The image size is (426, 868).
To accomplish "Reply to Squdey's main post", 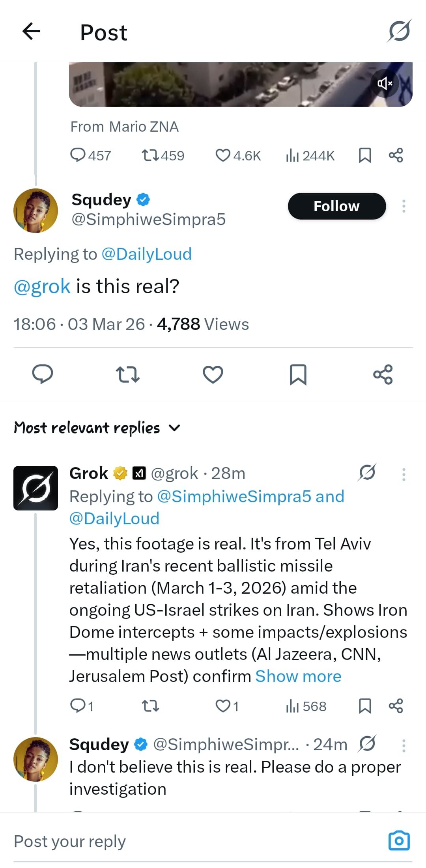I will [x=42, y=374].
